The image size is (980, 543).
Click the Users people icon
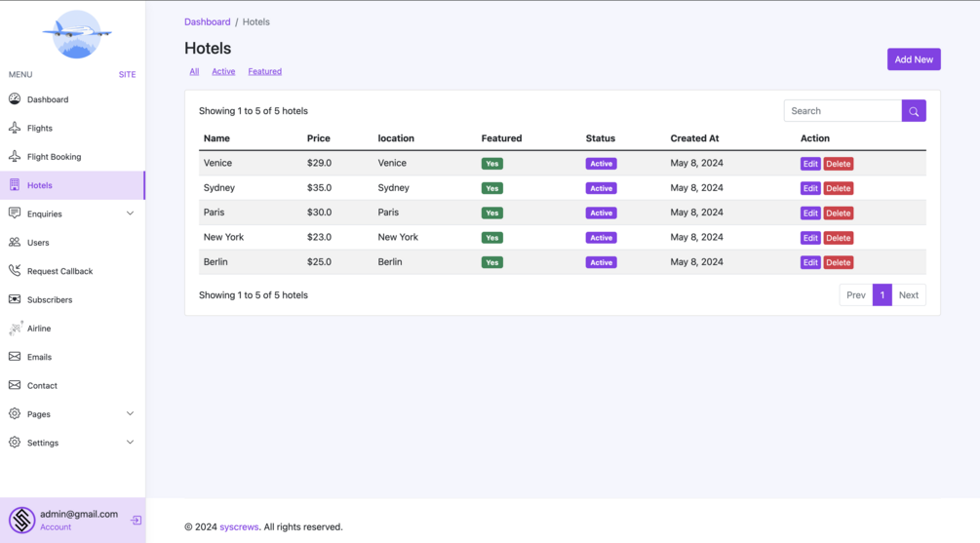click(15, 242)
